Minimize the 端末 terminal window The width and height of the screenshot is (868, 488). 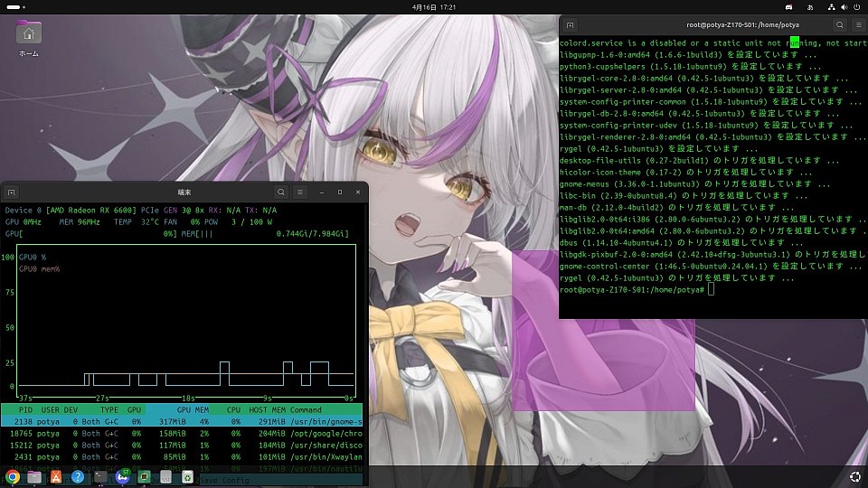(x=322, y=192)
